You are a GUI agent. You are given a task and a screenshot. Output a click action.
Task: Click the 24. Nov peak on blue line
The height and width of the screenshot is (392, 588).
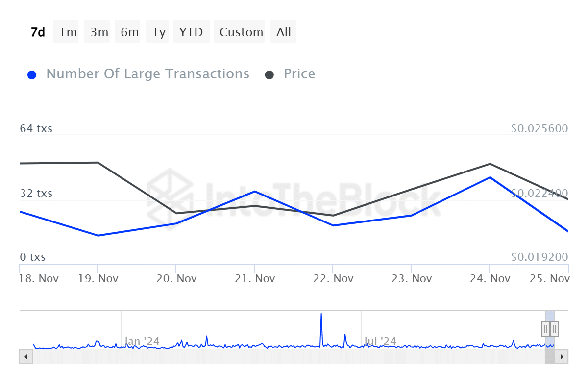[490, 177]
